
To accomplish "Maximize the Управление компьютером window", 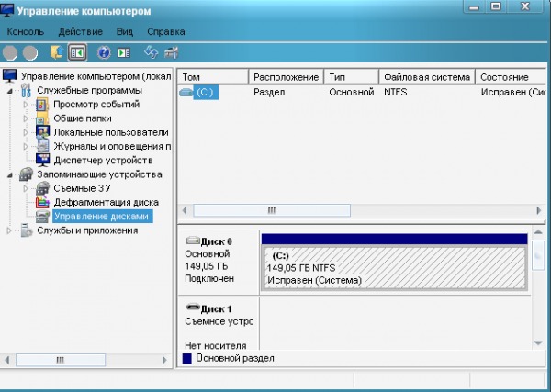I will click(x=496, y=6).
